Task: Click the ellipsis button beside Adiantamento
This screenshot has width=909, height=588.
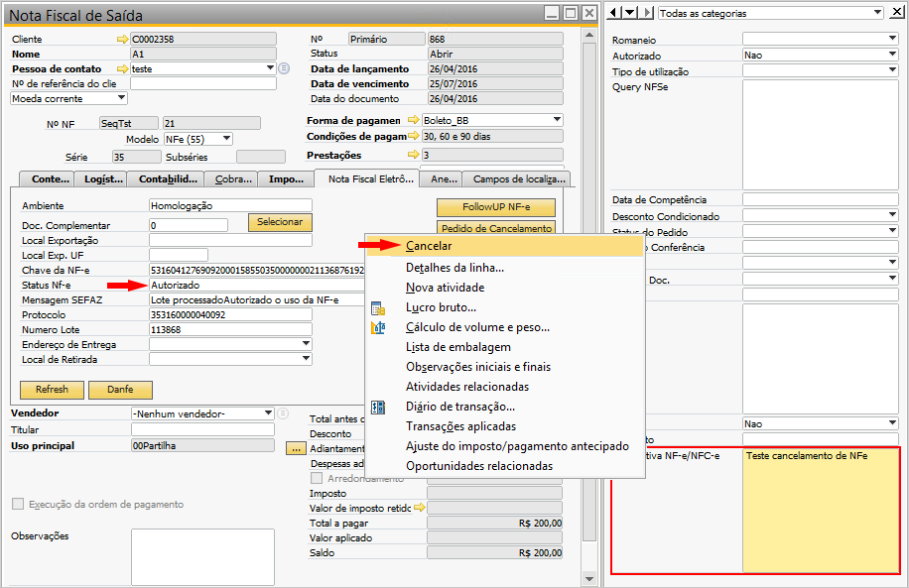Action: pos(296,448)
